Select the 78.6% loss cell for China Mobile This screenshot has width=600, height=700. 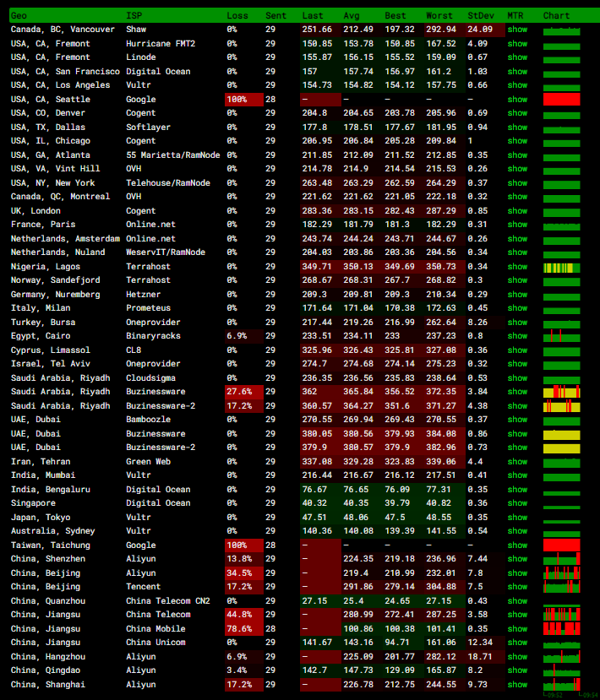pos(244,628)
